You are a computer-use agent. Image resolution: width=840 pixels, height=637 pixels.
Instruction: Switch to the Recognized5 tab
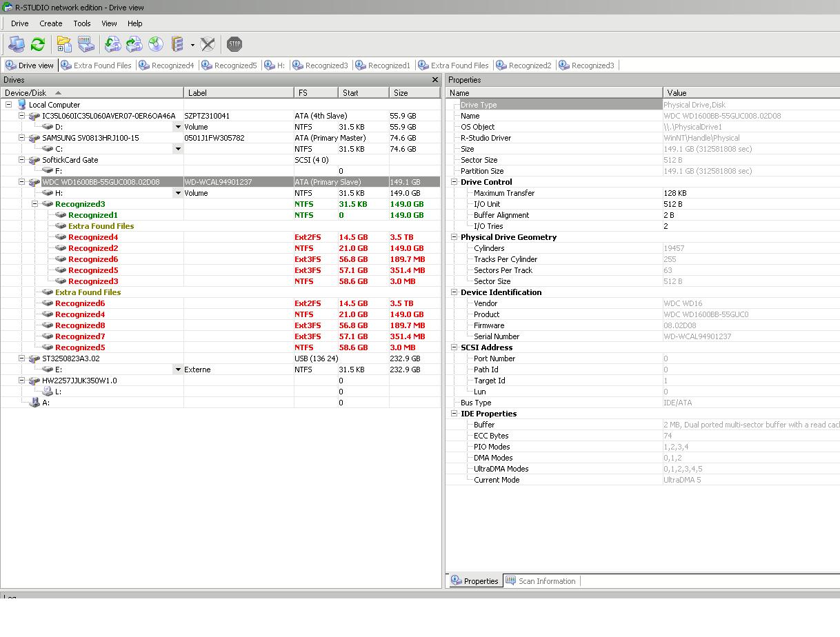(230, 65)
